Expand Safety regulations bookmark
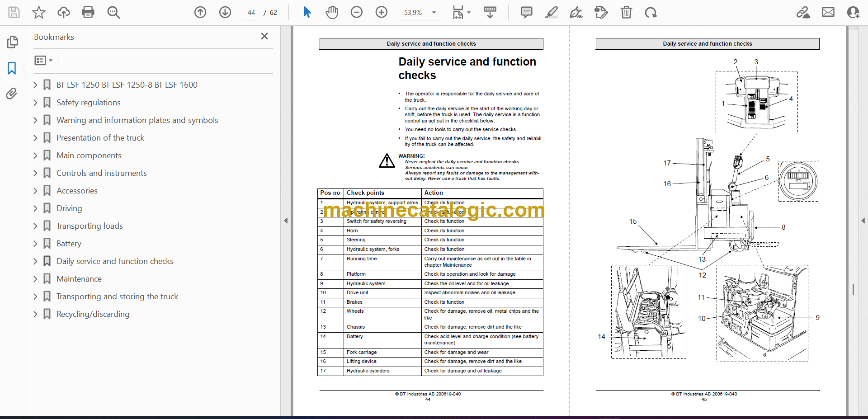 tap(35, 103)
